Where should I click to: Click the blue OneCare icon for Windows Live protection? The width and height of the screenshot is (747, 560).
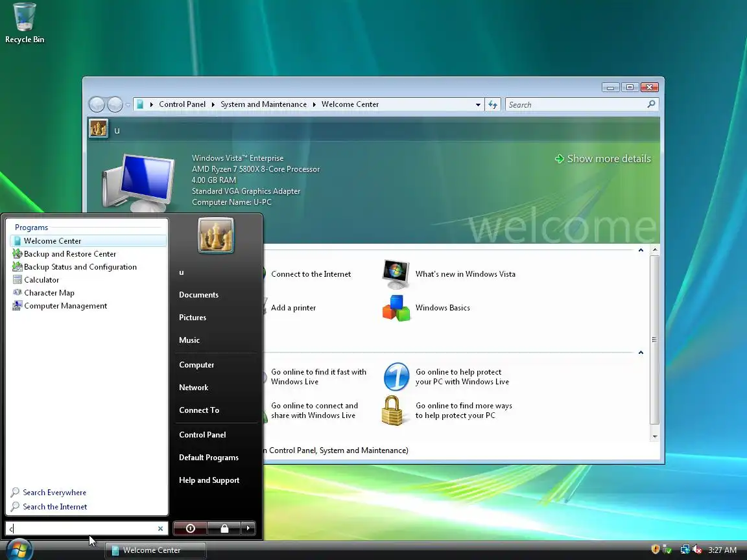click(396, 377)
